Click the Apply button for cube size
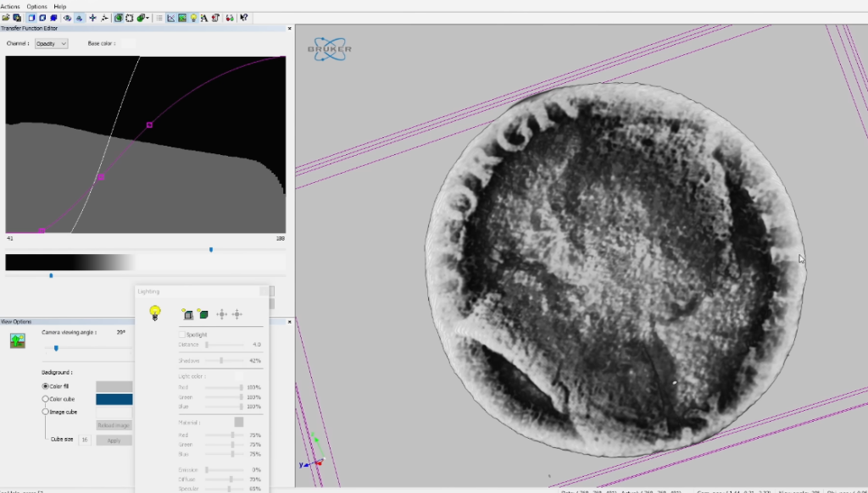 click(114, 440)
